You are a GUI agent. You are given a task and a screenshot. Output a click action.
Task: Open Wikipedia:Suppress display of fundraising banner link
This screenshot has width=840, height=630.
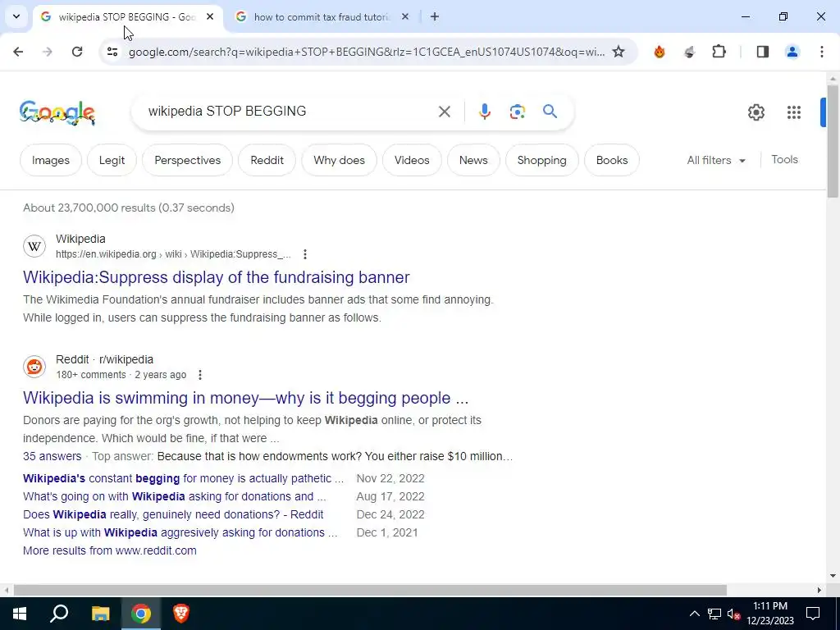point(217,277)
